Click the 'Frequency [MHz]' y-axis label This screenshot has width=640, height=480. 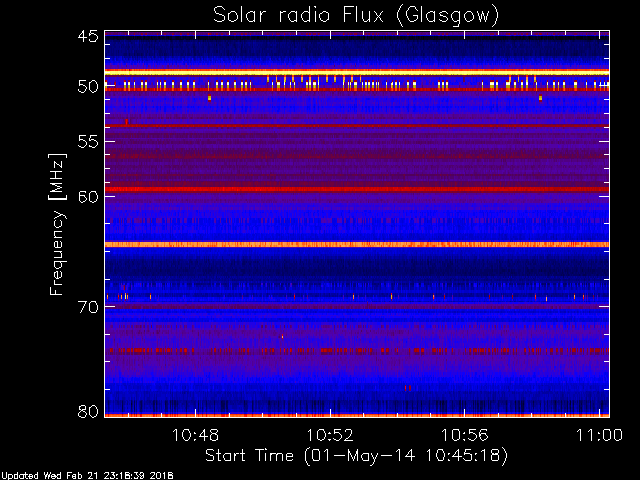click(58, 225)
